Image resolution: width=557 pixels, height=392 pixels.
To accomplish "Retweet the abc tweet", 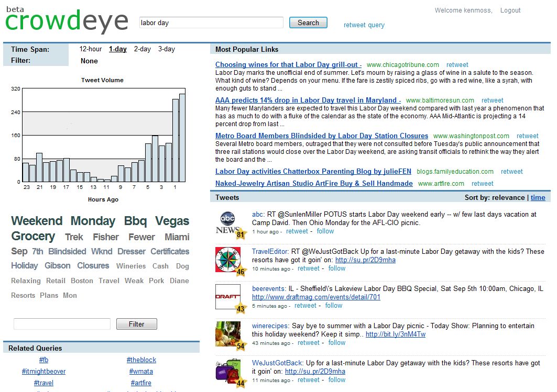I will 297,231.
